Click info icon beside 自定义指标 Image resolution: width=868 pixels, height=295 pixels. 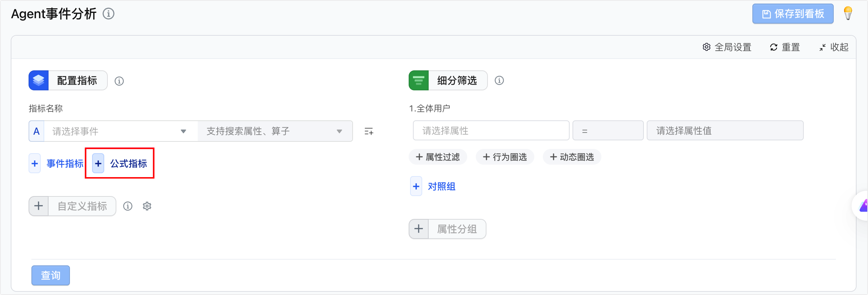coord(128,206)
